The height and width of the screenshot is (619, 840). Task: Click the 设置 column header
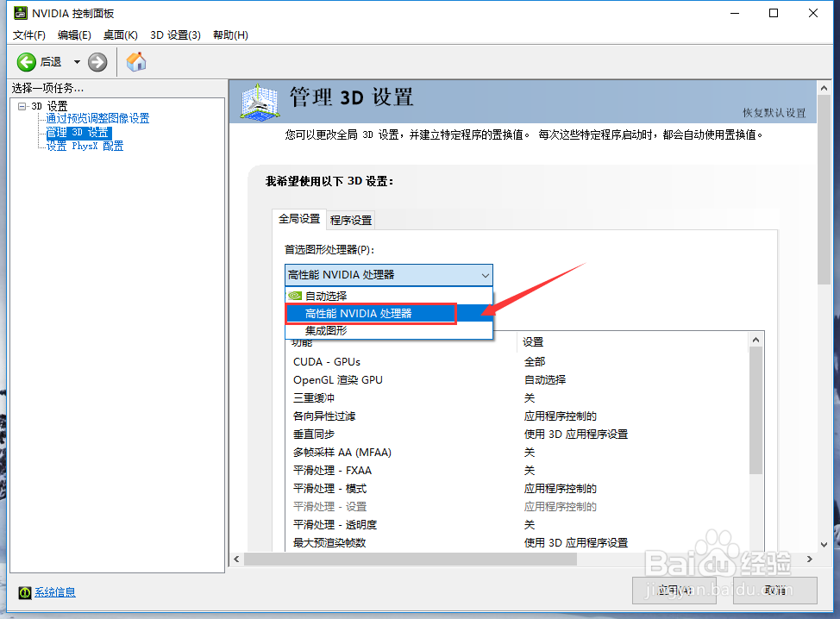(x=632, y=341)
